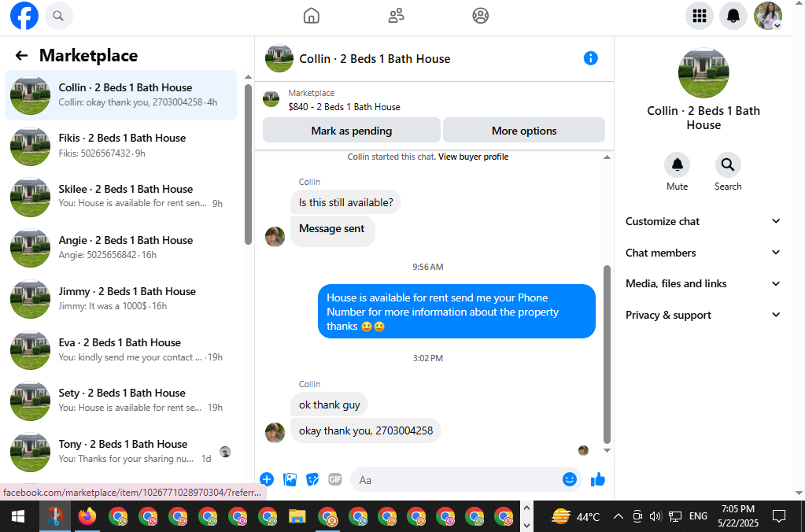
Task: View buyer profile link
Action: pos(474,157)
